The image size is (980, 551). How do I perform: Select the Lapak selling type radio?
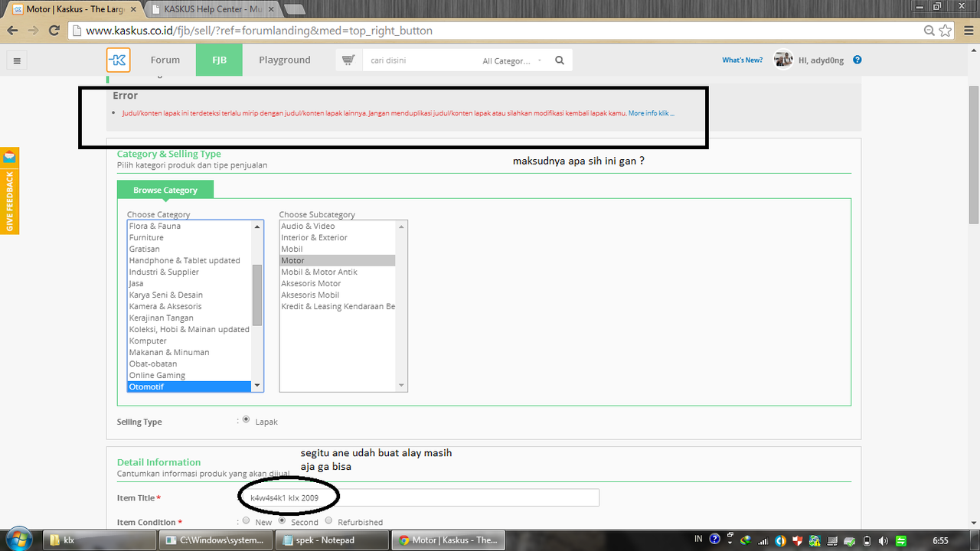[x=246, y=419]
